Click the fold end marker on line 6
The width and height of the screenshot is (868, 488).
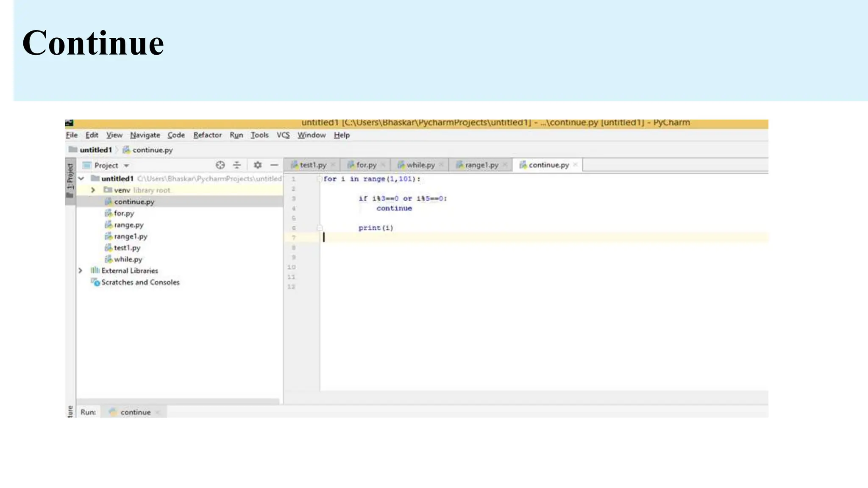[x=320, y=228]
